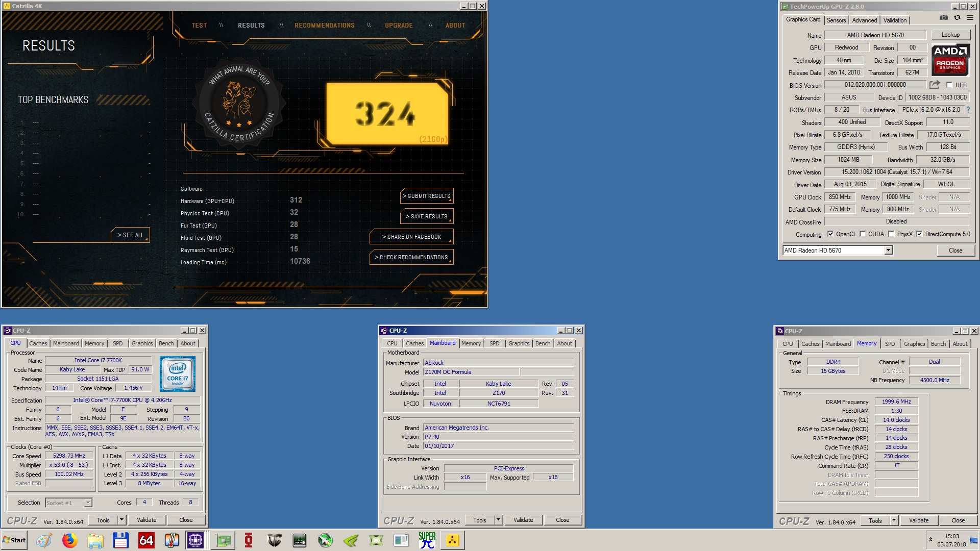
Task: Expand Tools dropdown arrow in Mainboard CPU-Z window
Action: click(x=498, y=520)
